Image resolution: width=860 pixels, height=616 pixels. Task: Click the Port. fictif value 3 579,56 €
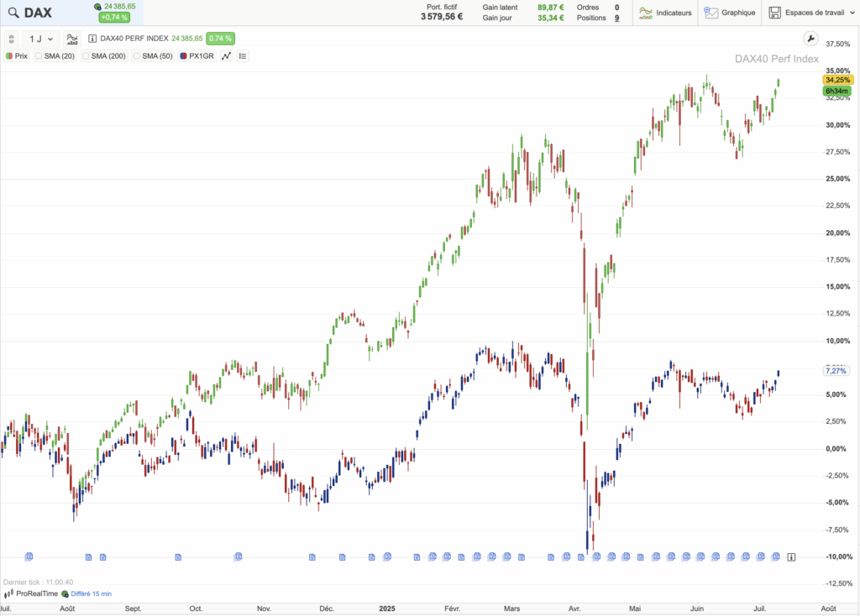442,17
